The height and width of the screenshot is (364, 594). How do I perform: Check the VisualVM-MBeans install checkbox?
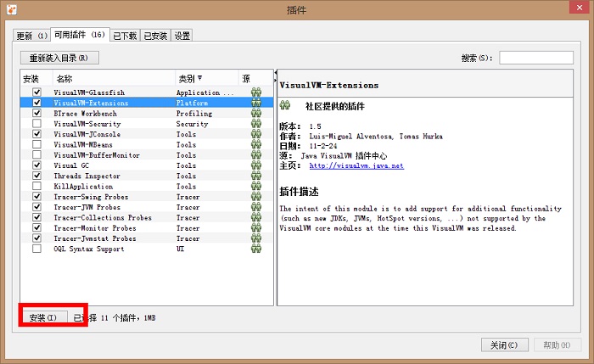point(36,144)
